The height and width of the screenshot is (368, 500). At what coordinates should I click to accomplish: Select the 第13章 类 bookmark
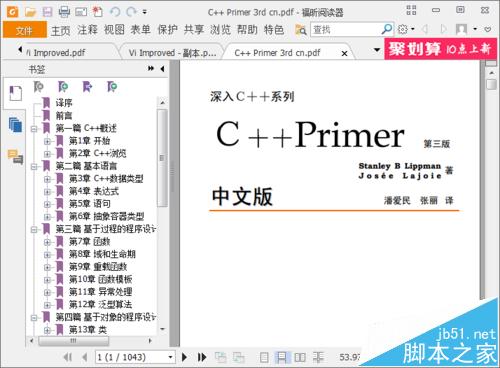(88, 330)
